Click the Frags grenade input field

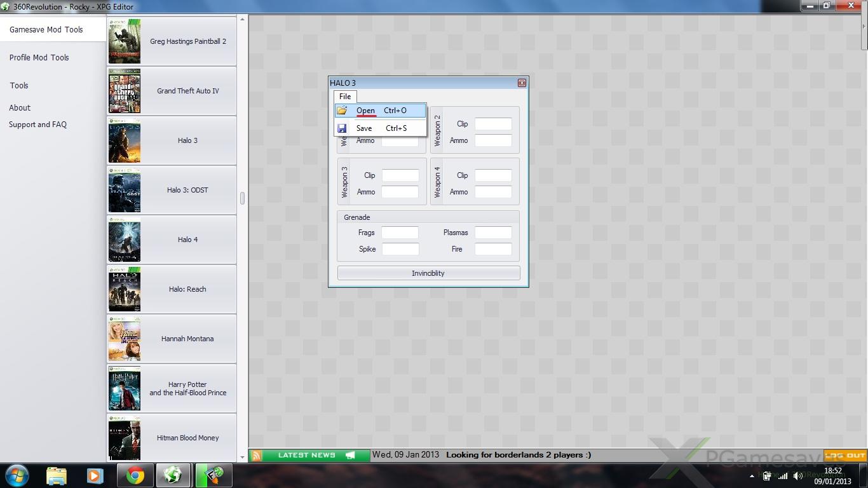tap(400, 233)
